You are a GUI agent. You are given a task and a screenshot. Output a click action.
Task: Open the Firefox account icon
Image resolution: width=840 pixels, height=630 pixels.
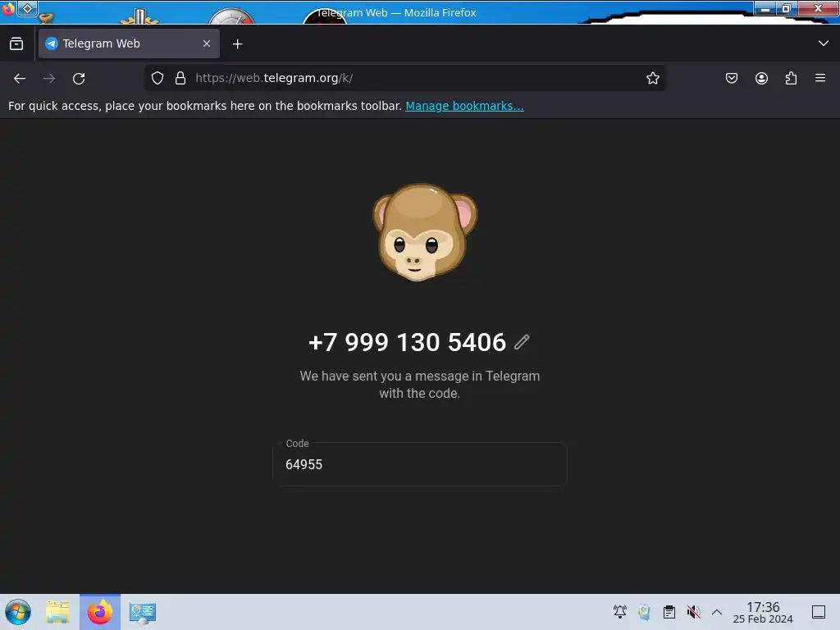tap(761, 78)
